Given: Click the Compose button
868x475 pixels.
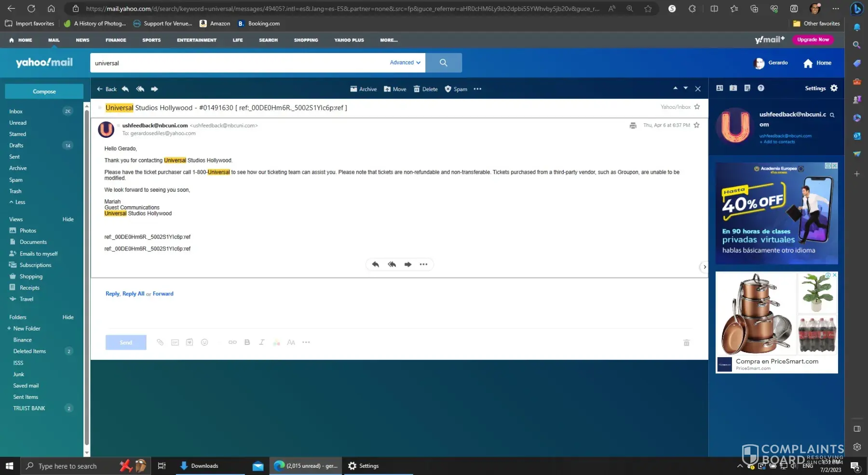Looking at the screenshot, I should point(44,92).
